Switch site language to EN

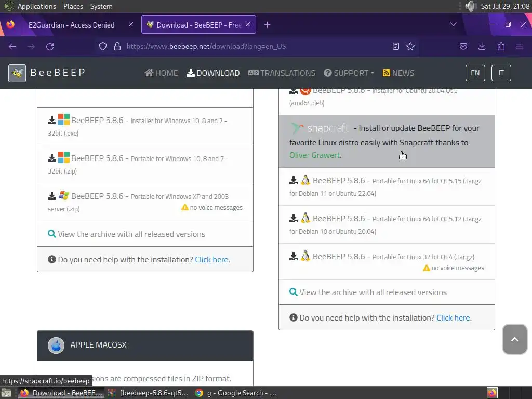(475, 73)
